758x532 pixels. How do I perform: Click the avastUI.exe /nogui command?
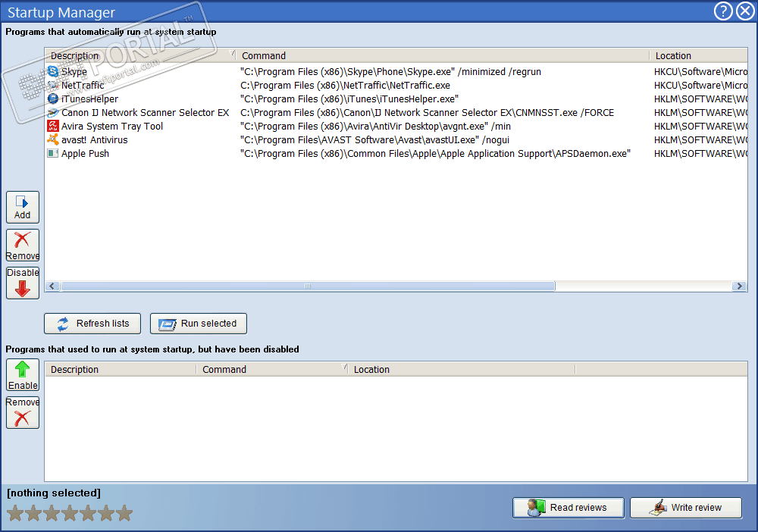[375, 139]
